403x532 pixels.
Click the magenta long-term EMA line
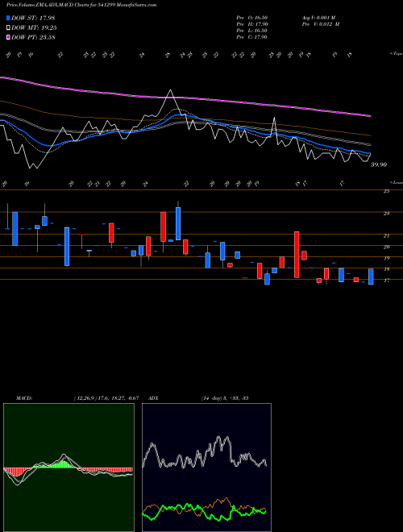click(185, 98)
